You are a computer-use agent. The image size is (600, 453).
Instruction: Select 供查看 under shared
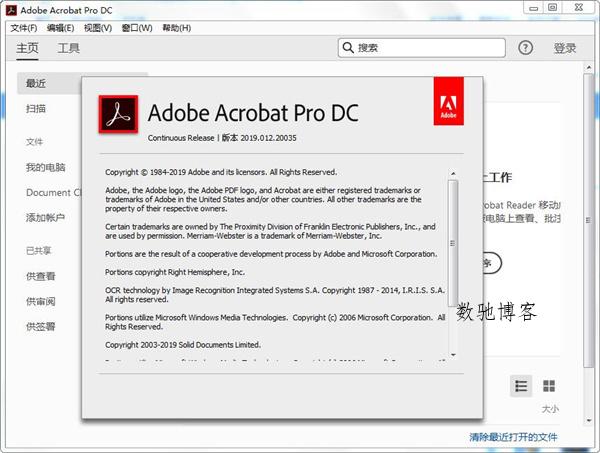[x=41, y=276]
